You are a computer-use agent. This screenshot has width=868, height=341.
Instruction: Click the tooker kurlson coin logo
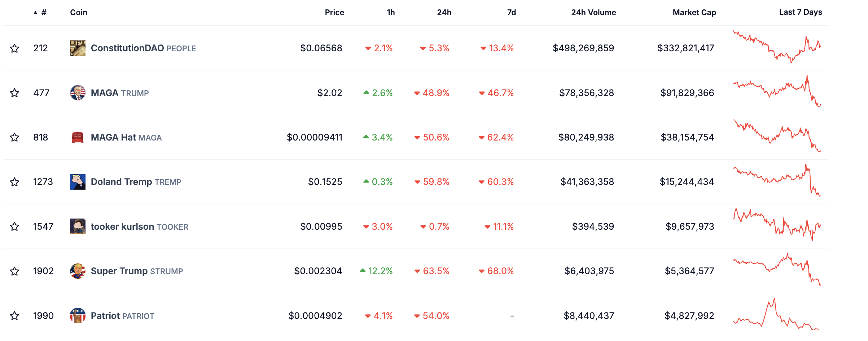[x=78, y=226]
